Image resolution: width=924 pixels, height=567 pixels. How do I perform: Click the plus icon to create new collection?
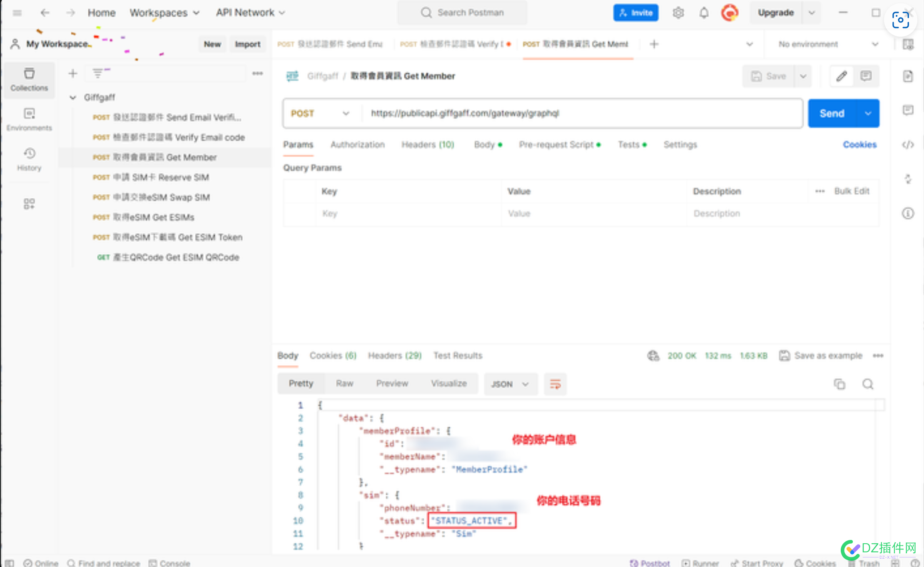click(73, 74)
